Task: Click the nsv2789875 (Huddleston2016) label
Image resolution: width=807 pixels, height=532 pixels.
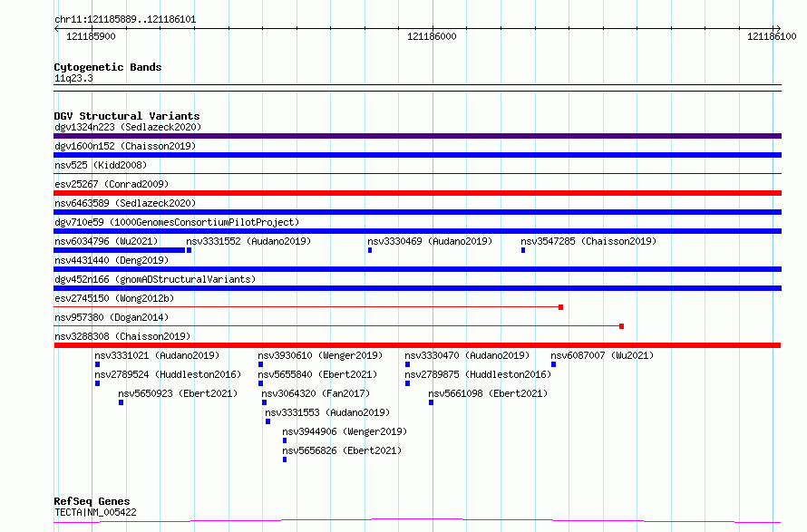Action: [478, 374]
